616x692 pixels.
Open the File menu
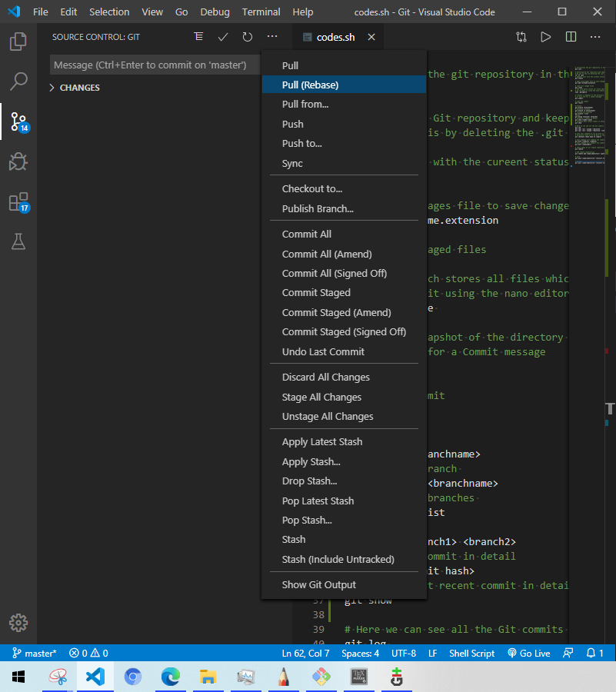(x=41, y=12)
